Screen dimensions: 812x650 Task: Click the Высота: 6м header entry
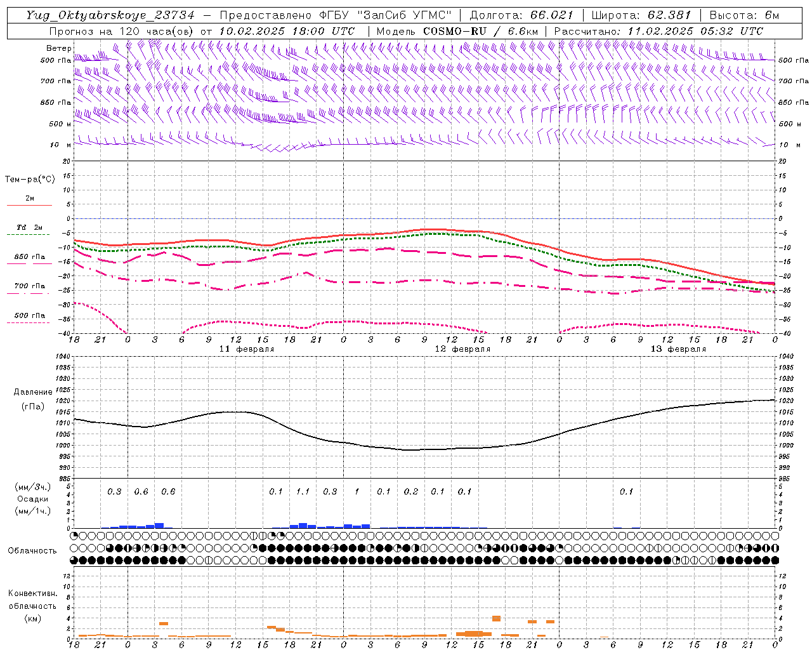click(x=744, y=15)
